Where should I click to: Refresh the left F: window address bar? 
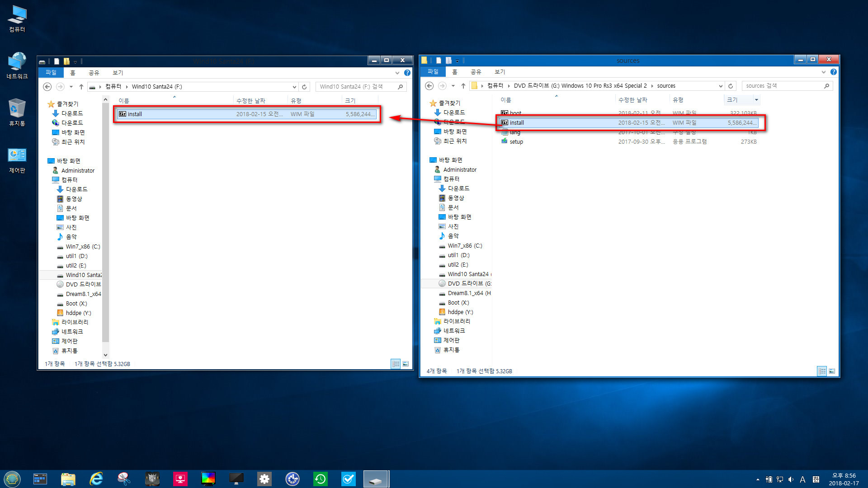coord(304,87)
